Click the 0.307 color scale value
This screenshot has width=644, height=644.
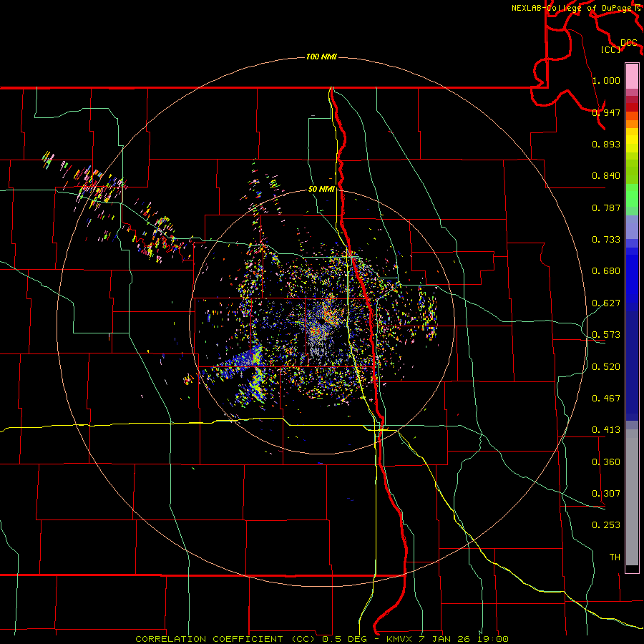point(606,494)
